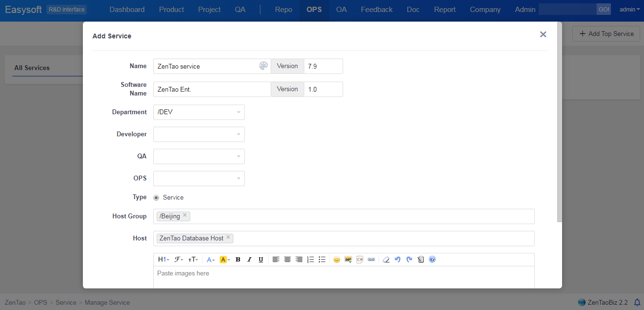Remove the /Beijing host group tag
Viewport: 644px width, 310px height.
185,215
